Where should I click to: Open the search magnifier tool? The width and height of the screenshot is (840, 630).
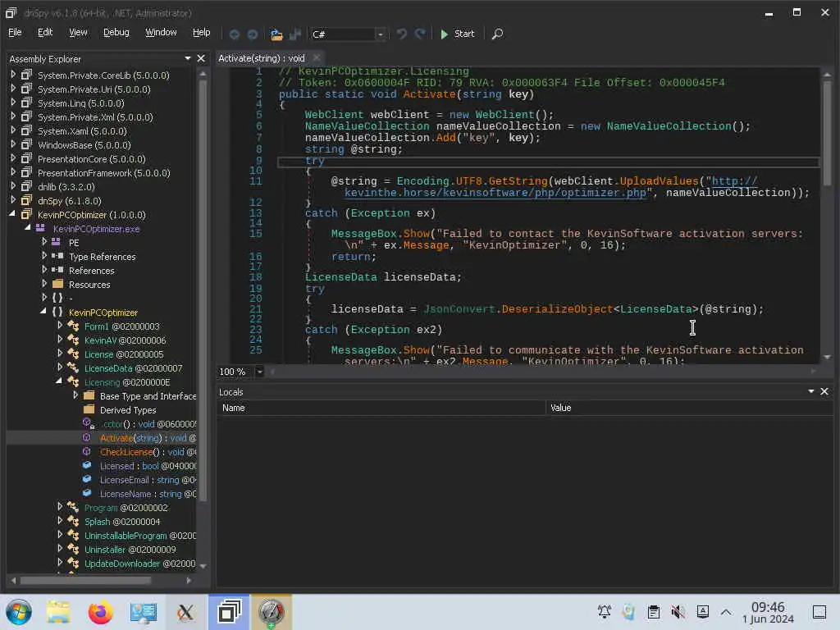pyautogui.click(x=497, y=34)
